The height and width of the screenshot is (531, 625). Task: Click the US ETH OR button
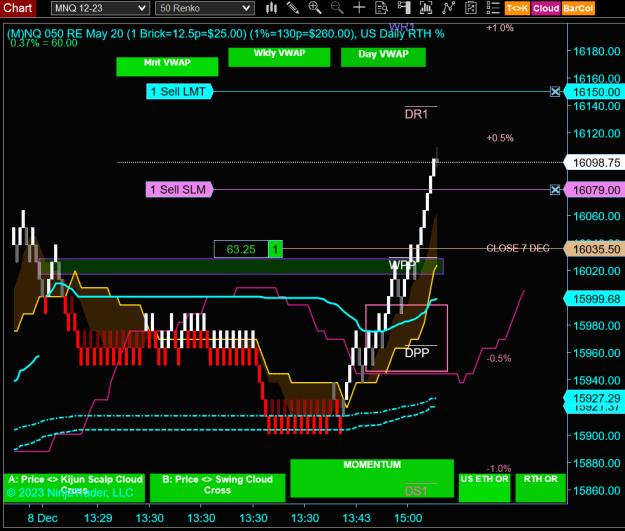tap(485, 488)
